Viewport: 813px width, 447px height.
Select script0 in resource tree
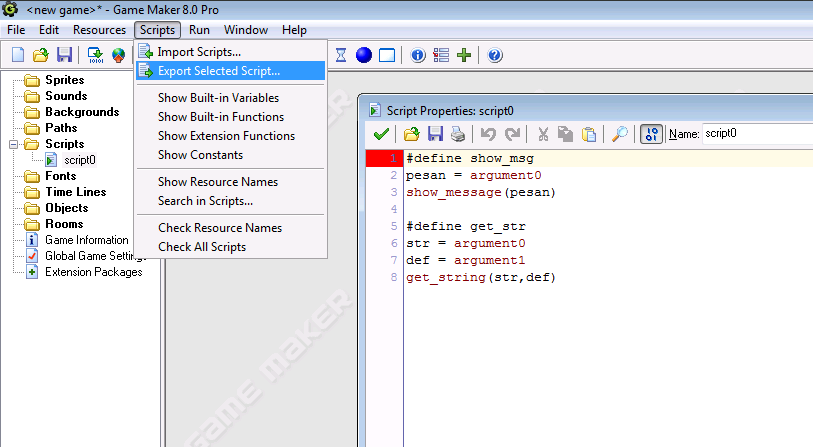tap(79, 160)
